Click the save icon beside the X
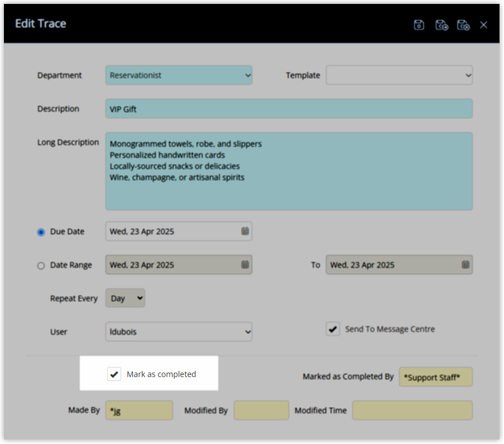The image size is (504, 444). tap(463, 25)
